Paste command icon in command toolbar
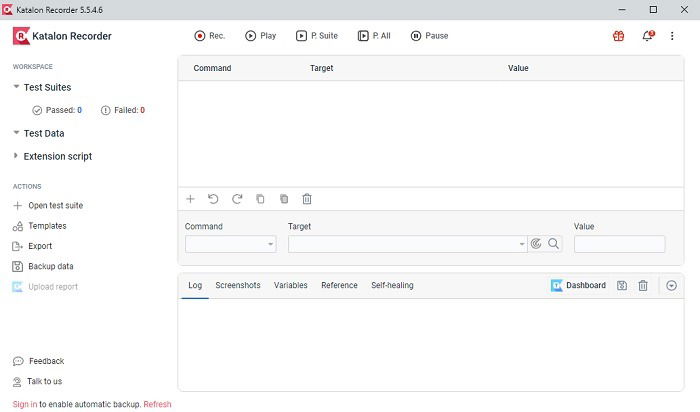The image size is (700, 412). [284, 199]
